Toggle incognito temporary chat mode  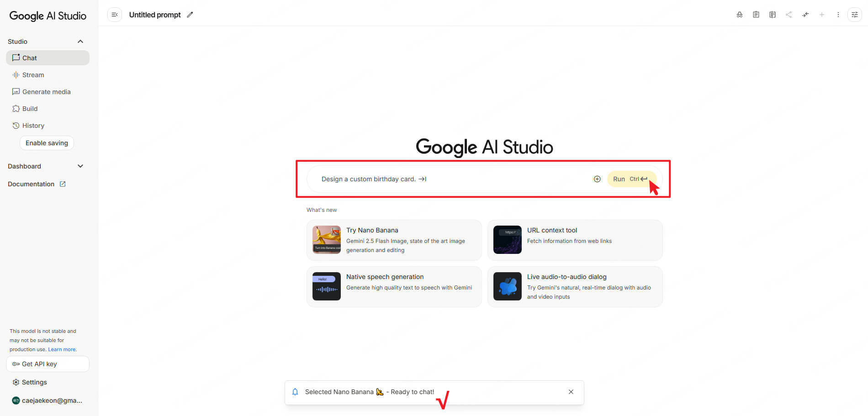(x=740, y=15)
